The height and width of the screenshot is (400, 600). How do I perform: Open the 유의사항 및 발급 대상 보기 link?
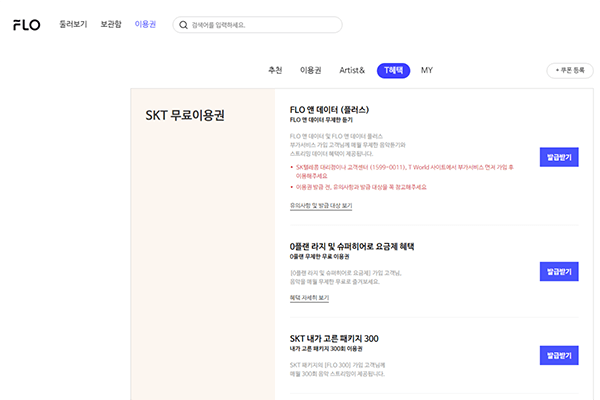pos(321,205)
